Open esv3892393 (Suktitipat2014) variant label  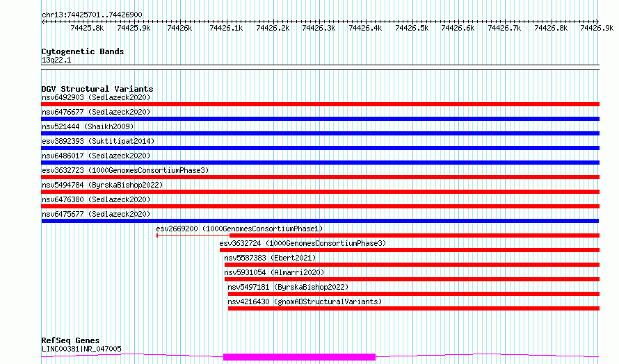pyautogui.click(x=98, y=141)
